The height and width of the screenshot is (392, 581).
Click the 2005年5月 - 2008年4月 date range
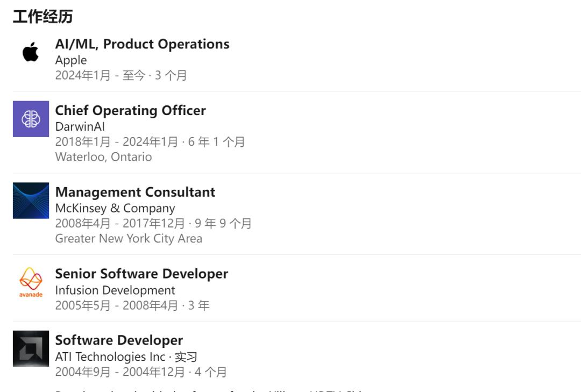point(116,305)
